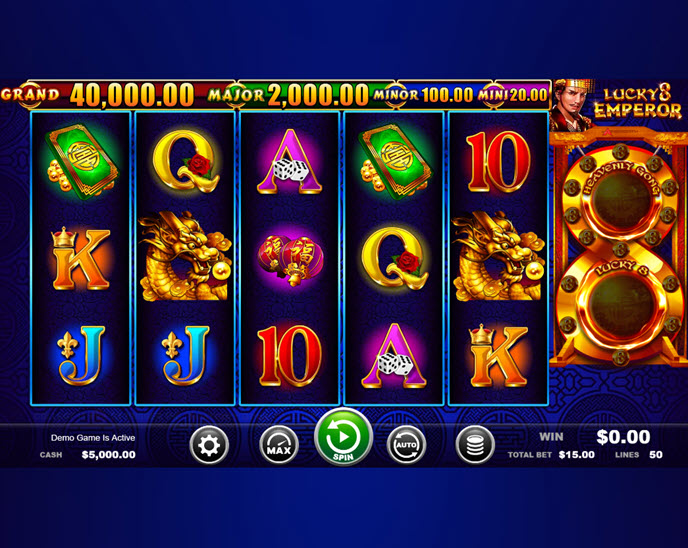The width and height of the screenshot is (688, 548).
Task: Start a spin with the green SPIN button
Action: tap(343, 437)
